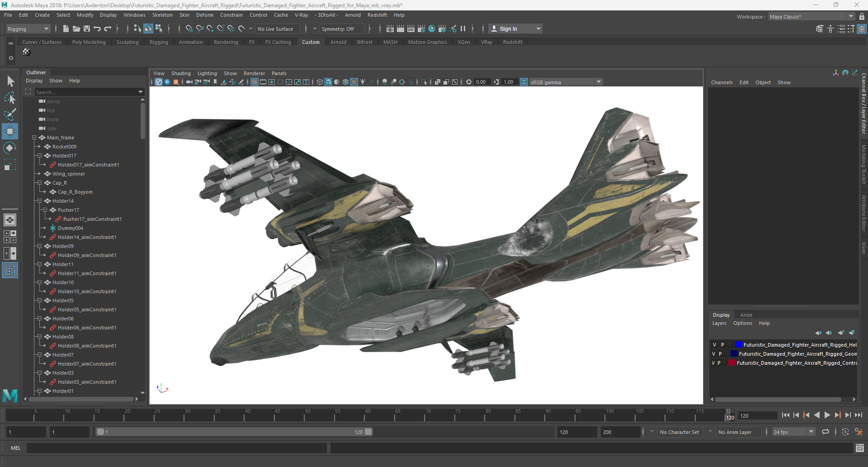Open the viewport Shading menu

[x=181, y=73]
